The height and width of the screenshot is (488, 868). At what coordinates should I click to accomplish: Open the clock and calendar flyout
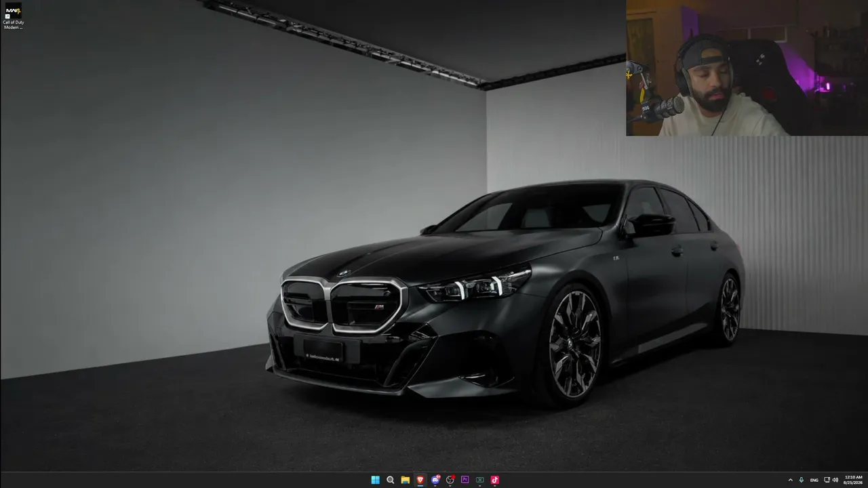point(853,480)
